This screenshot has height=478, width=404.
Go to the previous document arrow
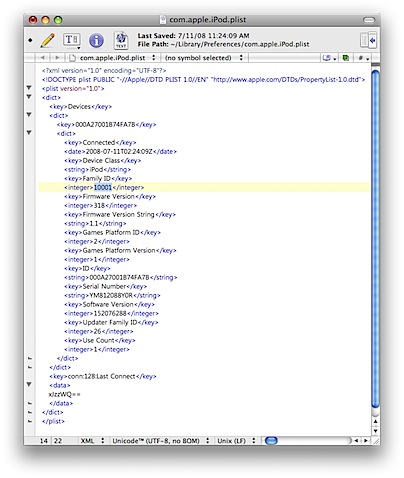[x=43, y=58]
